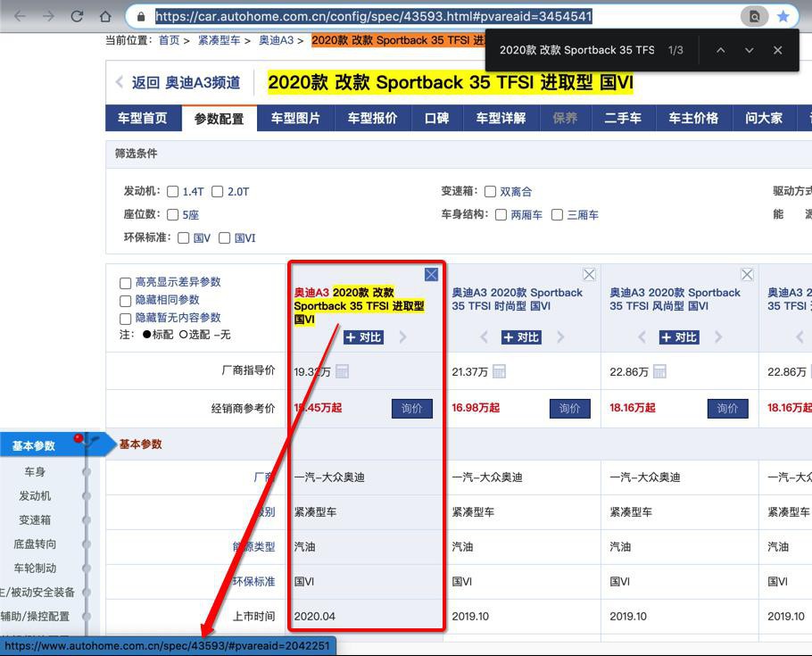Viewport: 812px width, 656px height.
Task: Open the browser home page icon
Action: (x=105, y=17)
